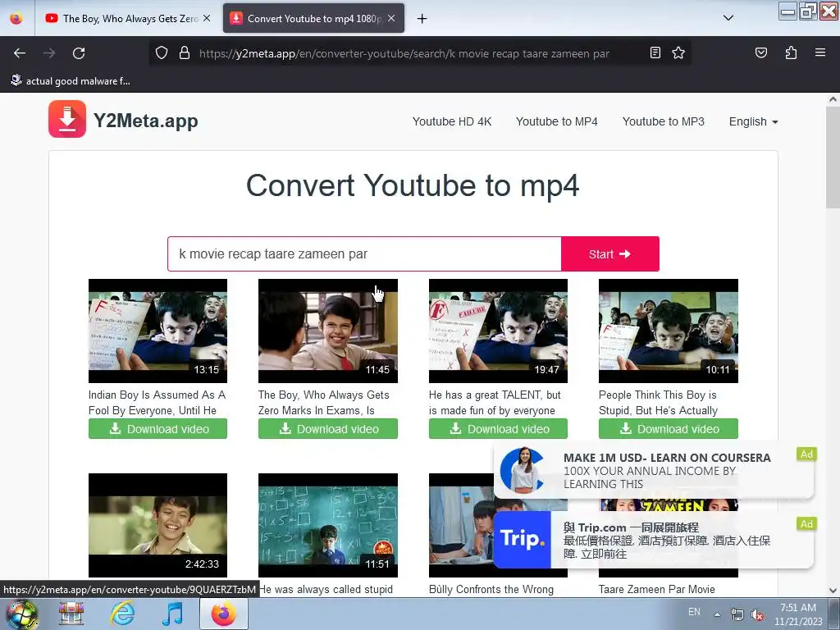Open the Firefox hamburger menu
The width and height of the screenshot is (840, 630).
click(x=819, y=53)
